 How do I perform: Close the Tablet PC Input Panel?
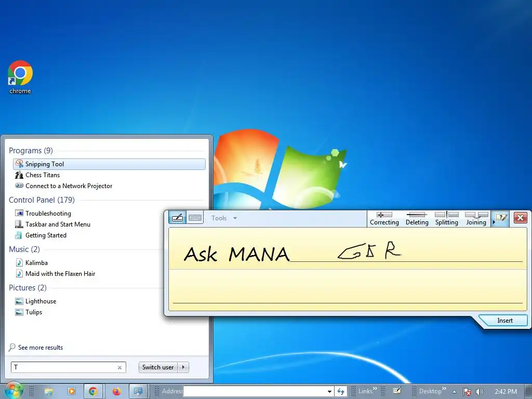point(520,218)
